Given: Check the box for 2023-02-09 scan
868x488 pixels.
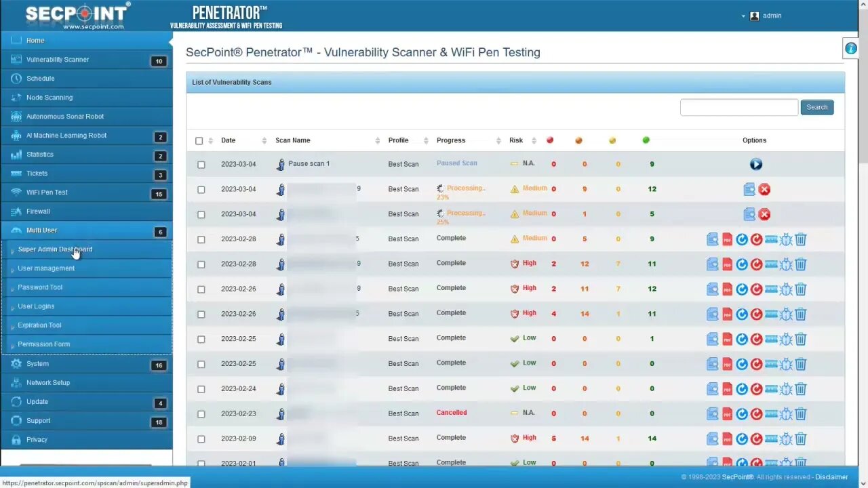Looking at the screenshot, I should [201, 440].
